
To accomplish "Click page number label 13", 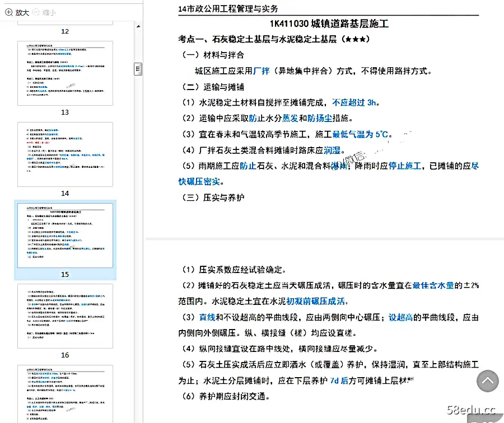I will pos(65,112).
